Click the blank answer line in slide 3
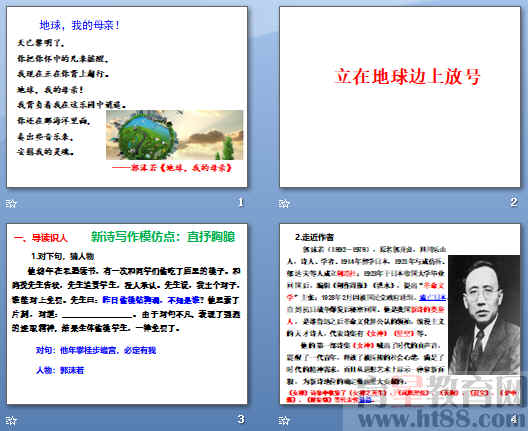The height and width of the screenshot is (431, 528). (98, 316)
